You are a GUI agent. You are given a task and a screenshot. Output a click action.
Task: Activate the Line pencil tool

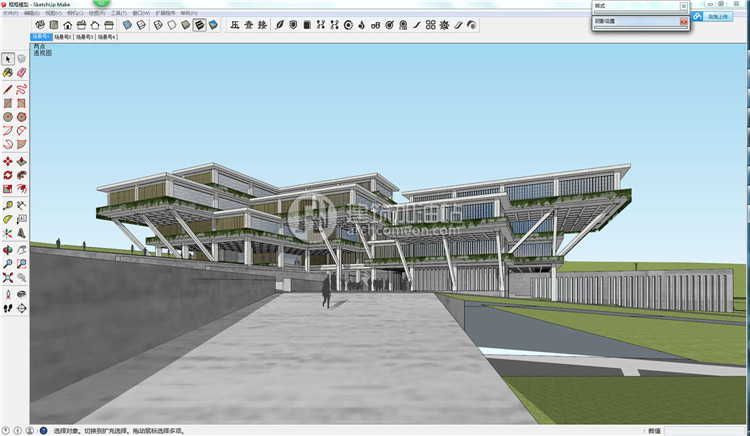point(8,89)
